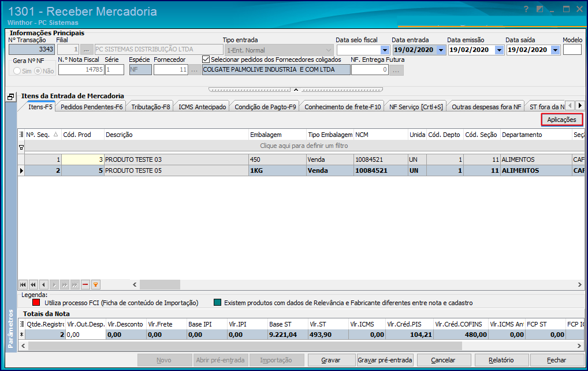The height and width of the screenshot is (371, 588).
Task: Open Data emissão calendar dropdown
Action: point(499,50)
